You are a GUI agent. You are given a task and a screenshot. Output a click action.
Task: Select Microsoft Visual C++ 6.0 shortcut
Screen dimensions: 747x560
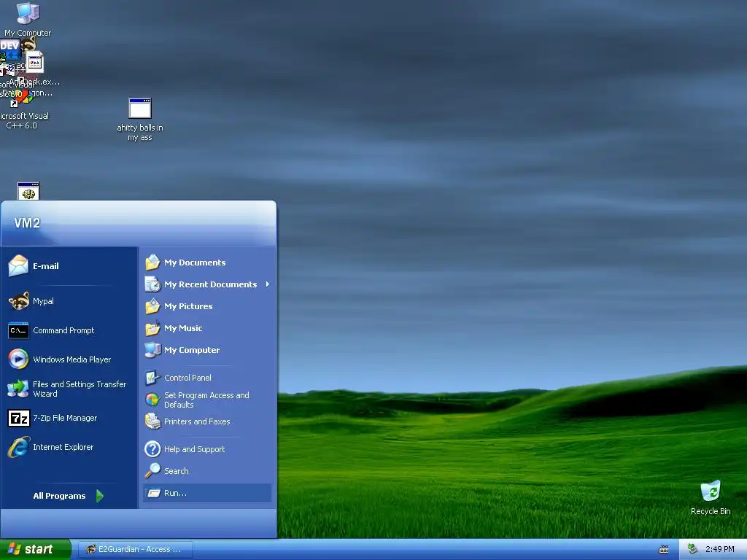point(24,111)
